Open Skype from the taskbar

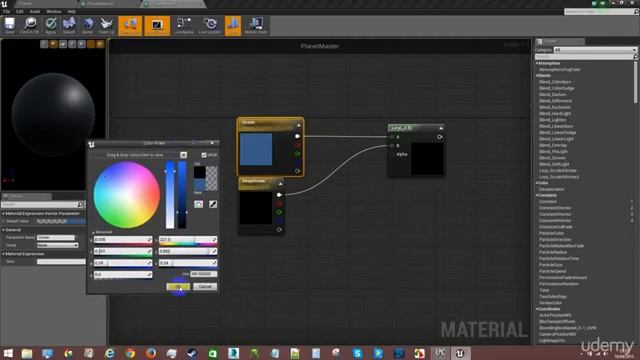click(x=358, y=353)
